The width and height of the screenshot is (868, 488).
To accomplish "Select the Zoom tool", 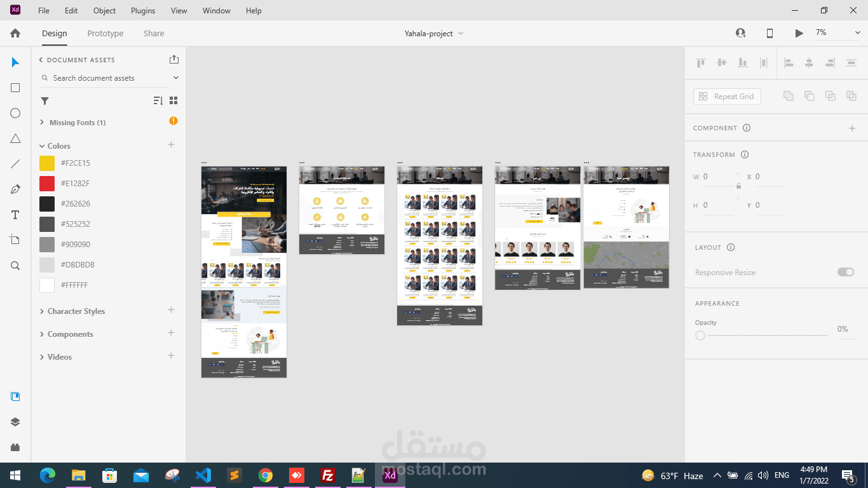I will 15,266.
